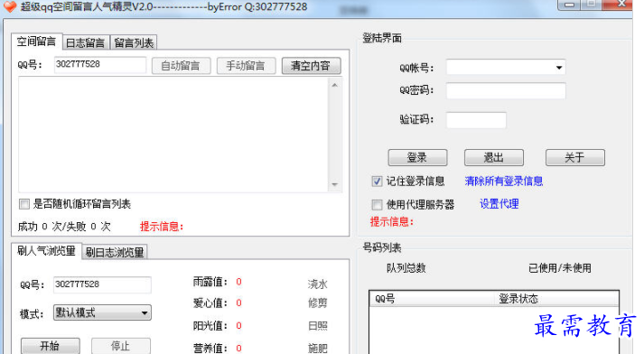Click the 爱心值 value 0
The width and height of the screenshot is (644, 354).
238,303
